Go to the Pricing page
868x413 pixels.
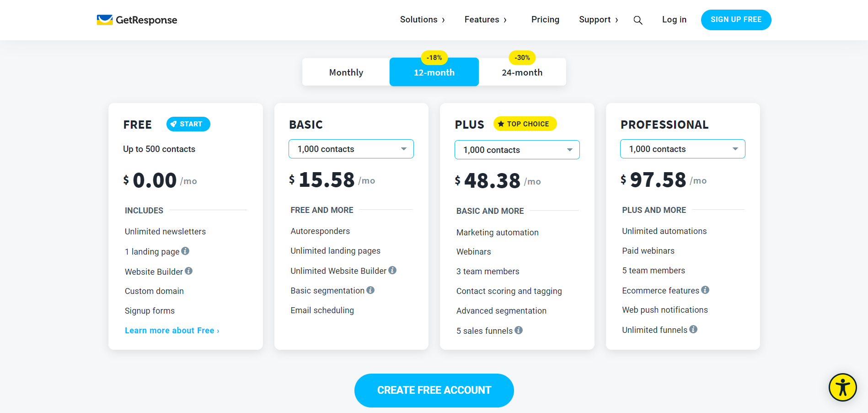pos(545,20)
